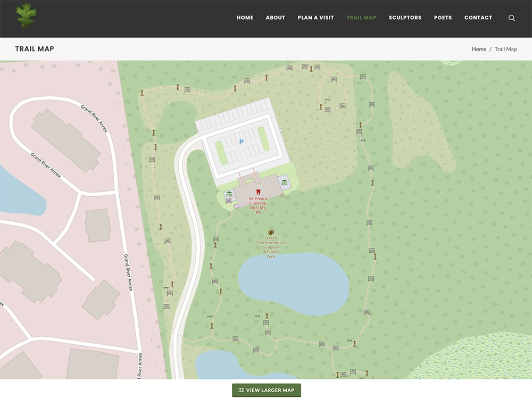Click the brown art palette marker
This screenshot has width=532, height=399.
[x=271, y=232]
